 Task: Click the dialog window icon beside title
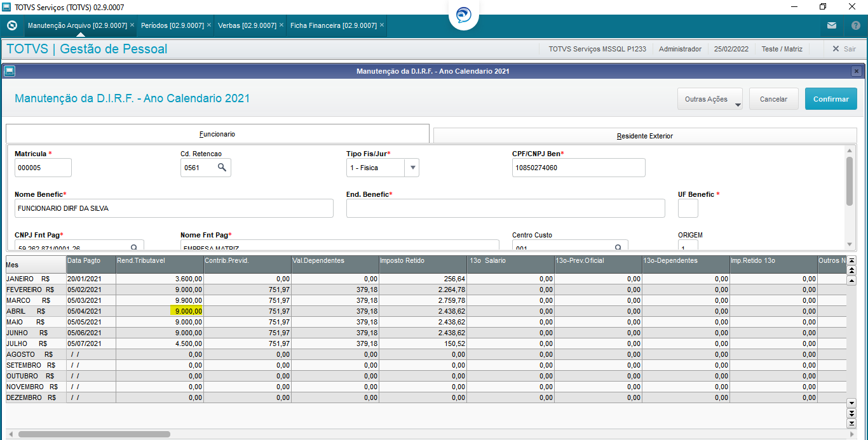(10, 71)
